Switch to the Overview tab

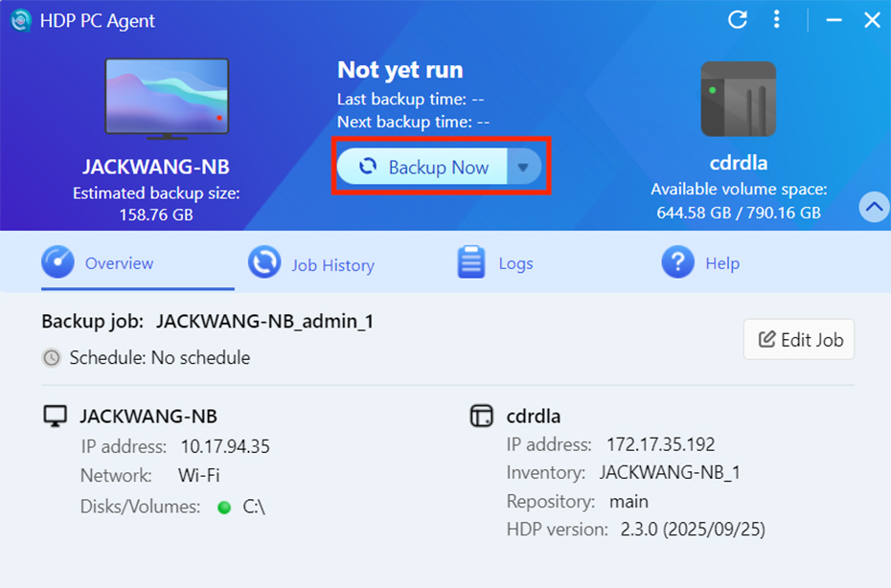[x=118, y=263]
